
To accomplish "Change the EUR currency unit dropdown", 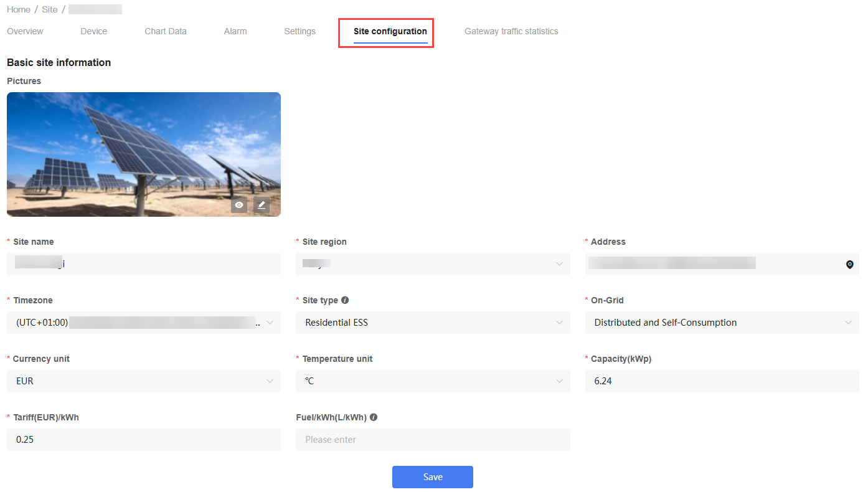I will coord(144,381).
